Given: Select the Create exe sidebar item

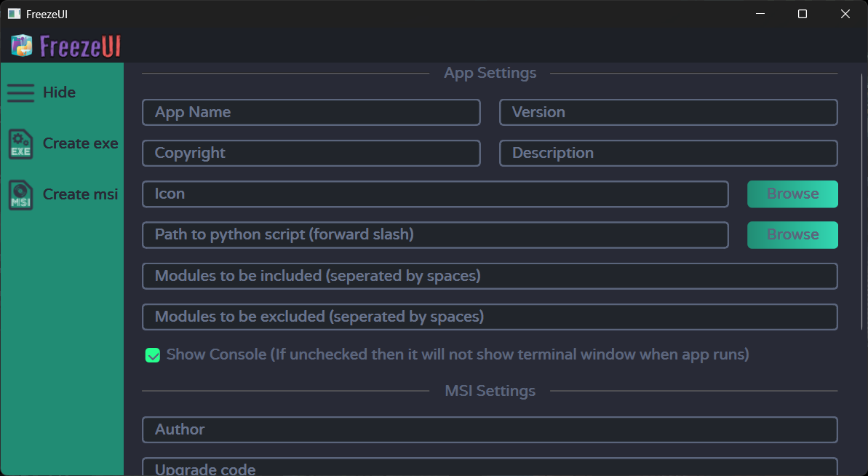Looking at the screenshot, I should point(80,144).
